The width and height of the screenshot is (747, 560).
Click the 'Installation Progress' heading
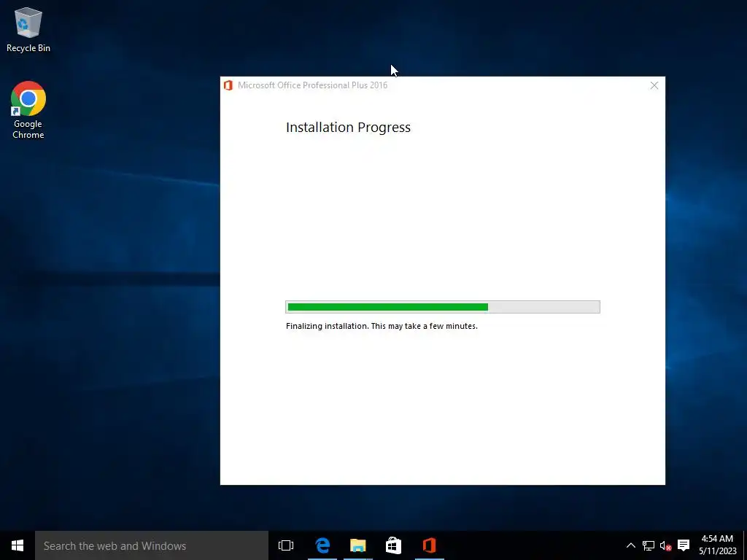[348, 127]
